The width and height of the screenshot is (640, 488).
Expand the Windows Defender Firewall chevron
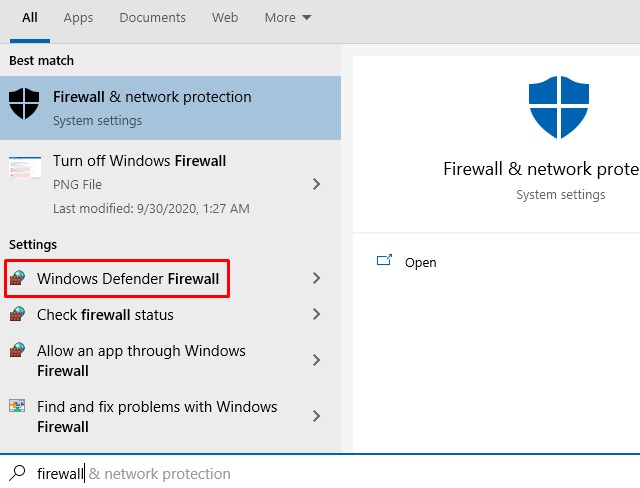(x=316, y=278)
